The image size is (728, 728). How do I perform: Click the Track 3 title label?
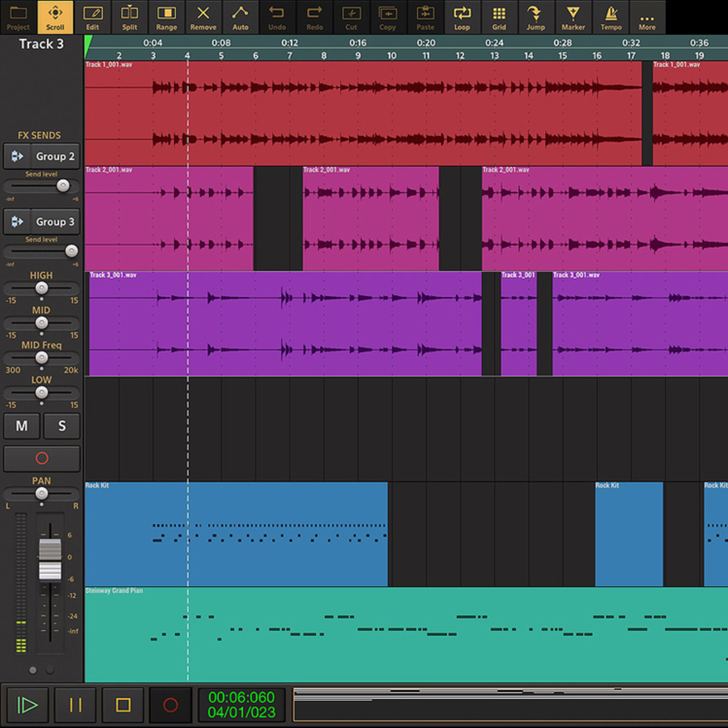tap(41, 44)
